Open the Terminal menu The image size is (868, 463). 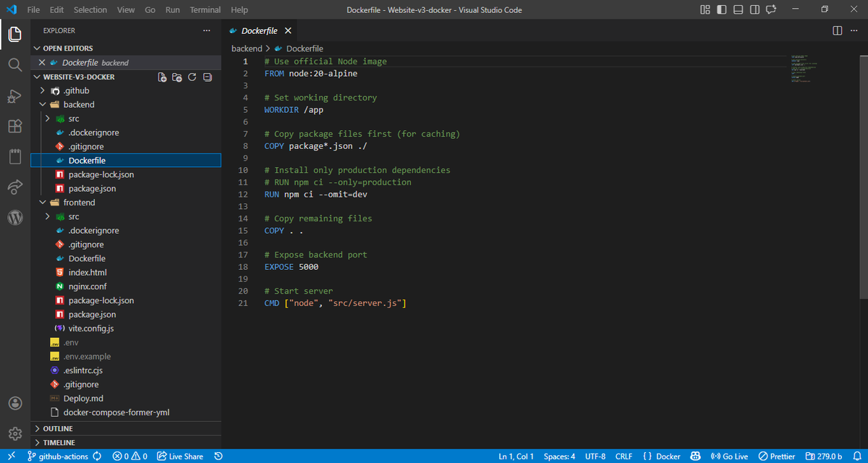coord(205,10)
